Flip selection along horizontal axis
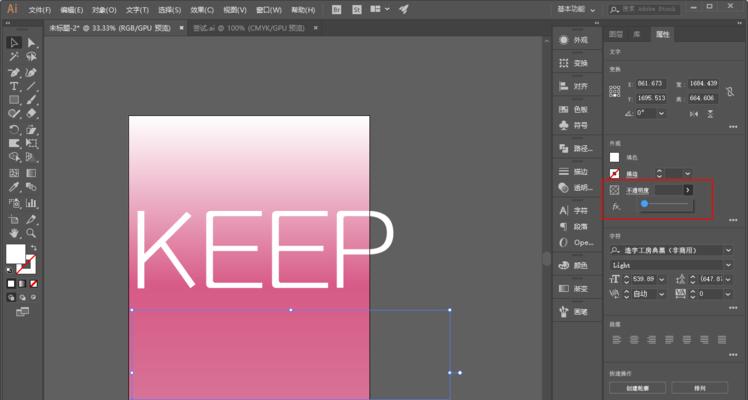Viewport: 748px width, 400px height. coord(694,114)
